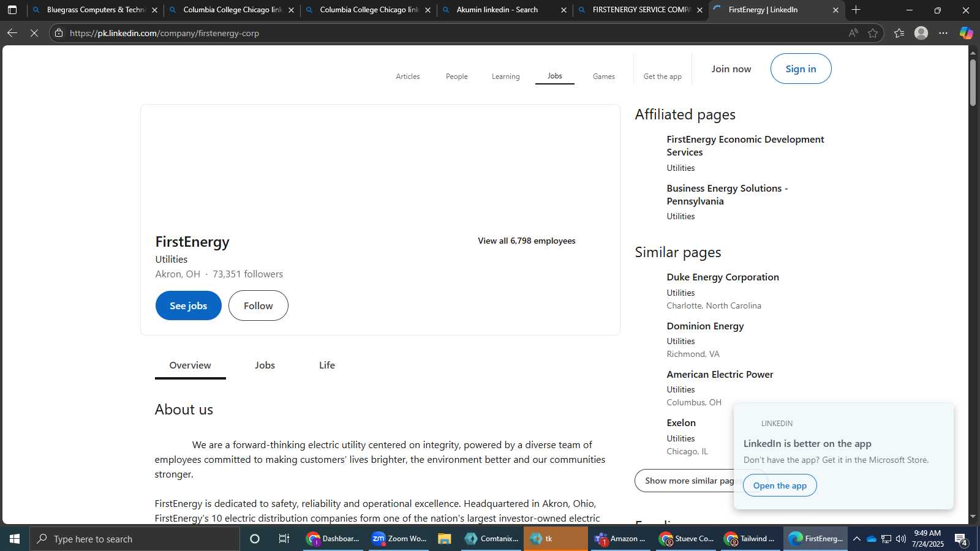Open Learning in LinkedIn navigation
The width and height of the screenshot is (980, 551).
[x=506, y=77]
